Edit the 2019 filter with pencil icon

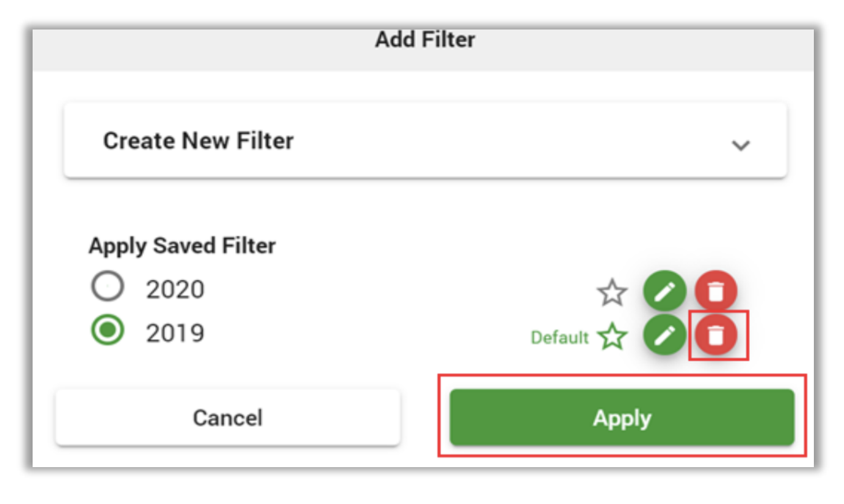pyautogui.click(x=664, y=336)
